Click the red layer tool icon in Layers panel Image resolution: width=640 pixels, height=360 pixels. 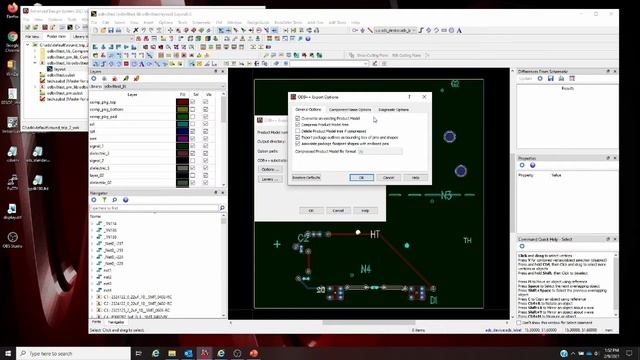115,78
